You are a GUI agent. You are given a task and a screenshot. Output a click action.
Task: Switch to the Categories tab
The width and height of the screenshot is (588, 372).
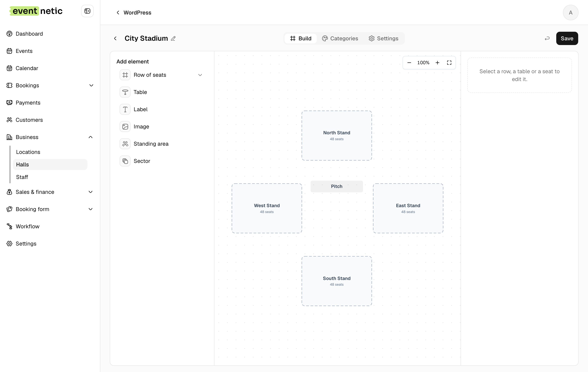340,39
